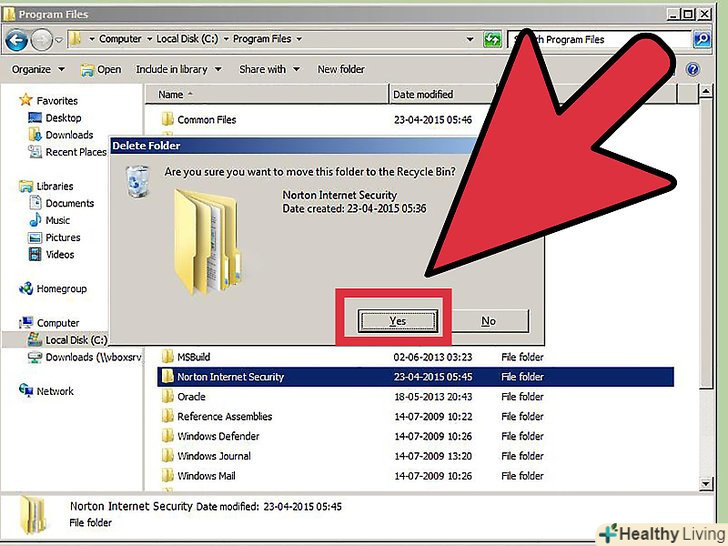
Task: Click the Computer icon in sidebar
Action: (26, 322)
